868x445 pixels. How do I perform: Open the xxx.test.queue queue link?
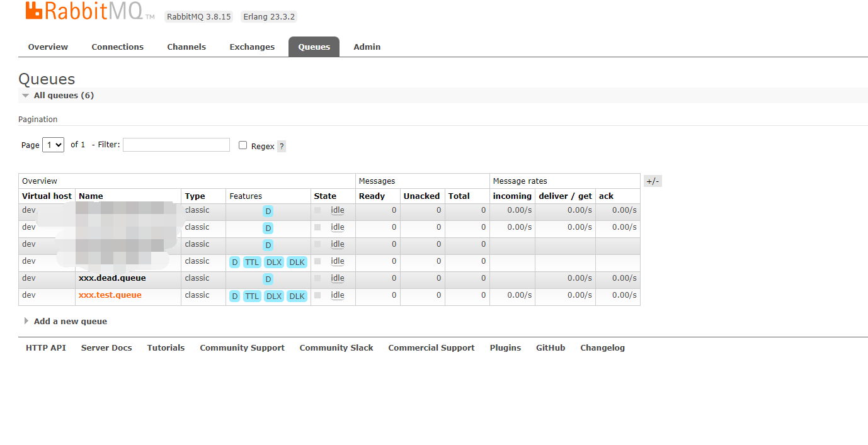[x=110, y=295]
